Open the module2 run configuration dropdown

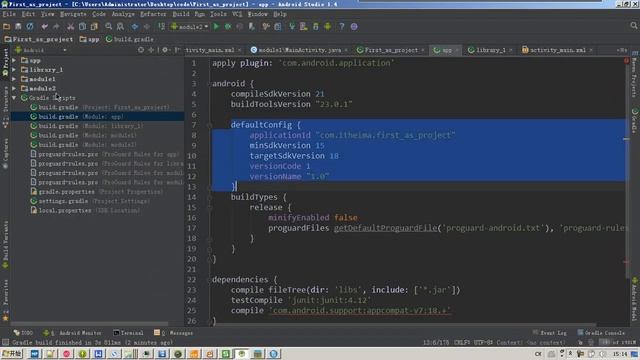point(190,27)
